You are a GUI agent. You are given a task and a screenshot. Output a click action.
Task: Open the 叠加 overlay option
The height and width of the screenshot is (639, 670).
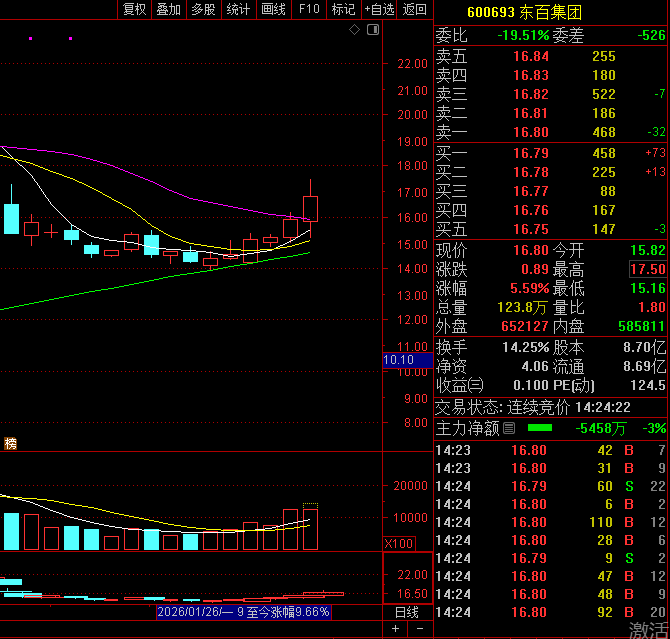coord(168,9)
